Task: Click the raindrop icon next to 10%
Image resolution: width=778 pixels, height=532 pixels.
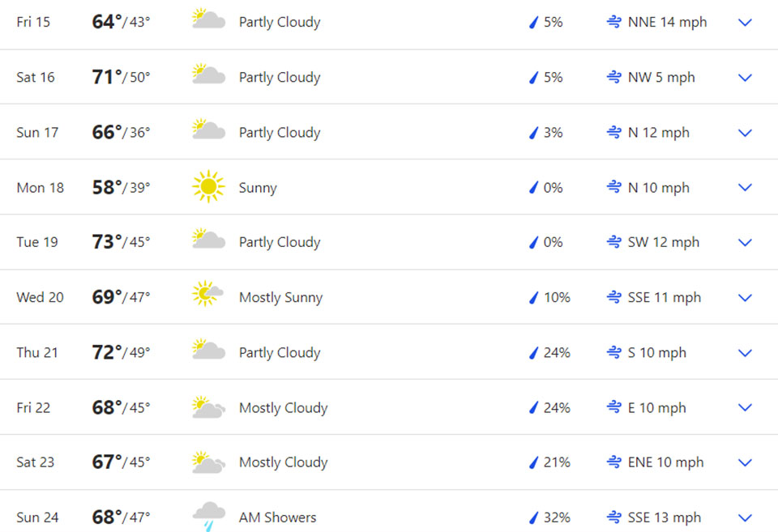Action: click(533, 297)
